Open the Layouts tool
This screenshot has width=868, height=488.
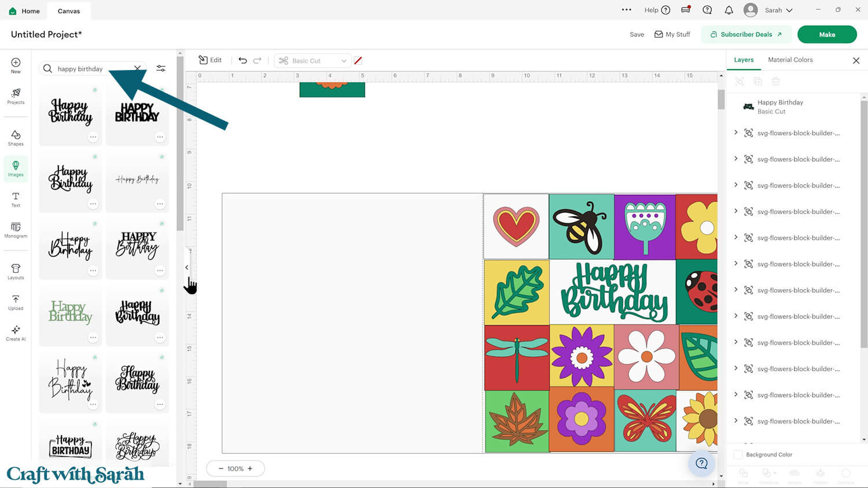tap(16, 272)
